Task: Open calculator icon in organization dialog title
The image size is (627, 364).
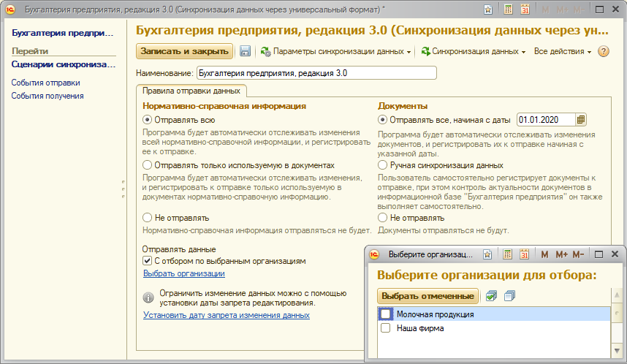Action: (507, 254)
